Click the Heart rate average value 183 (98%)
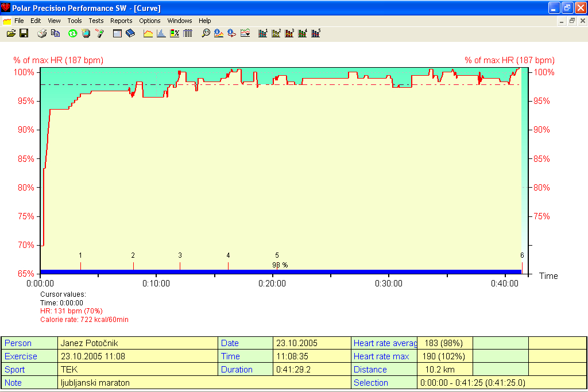This screenshot has height=392, width=588. click(x=445, y=343)
